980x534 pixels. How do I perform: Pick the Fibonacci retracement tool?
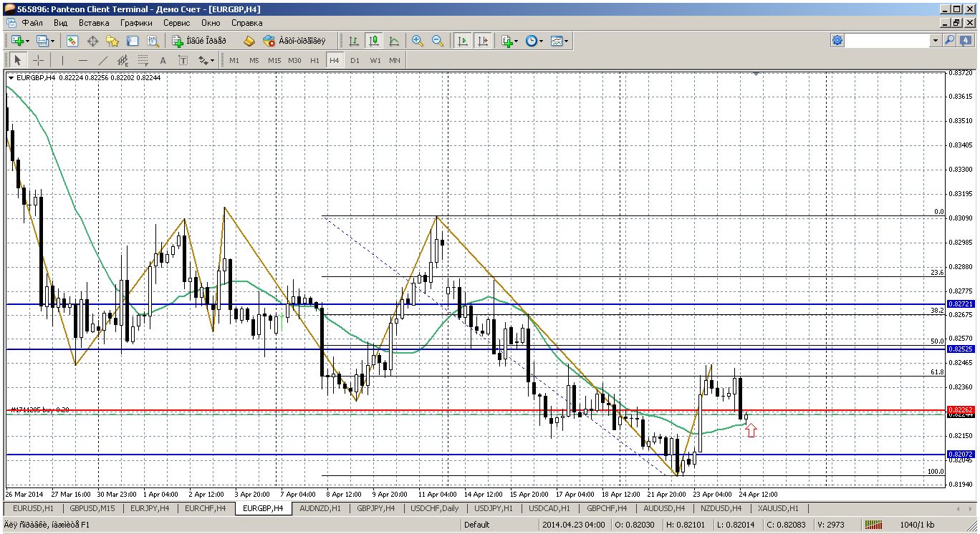coord(143,60)
